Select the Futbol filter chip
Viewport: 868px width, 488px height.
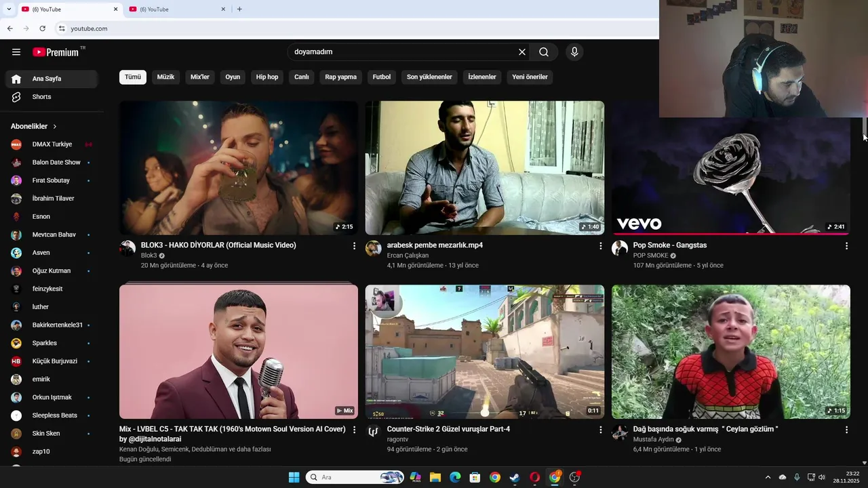382,77
